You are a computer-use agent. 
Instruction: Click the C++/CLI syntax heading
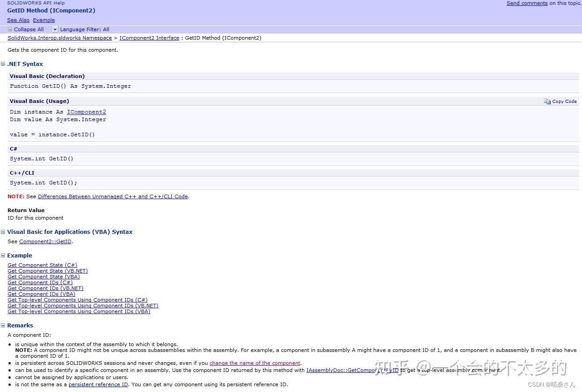tap(22, 173)
